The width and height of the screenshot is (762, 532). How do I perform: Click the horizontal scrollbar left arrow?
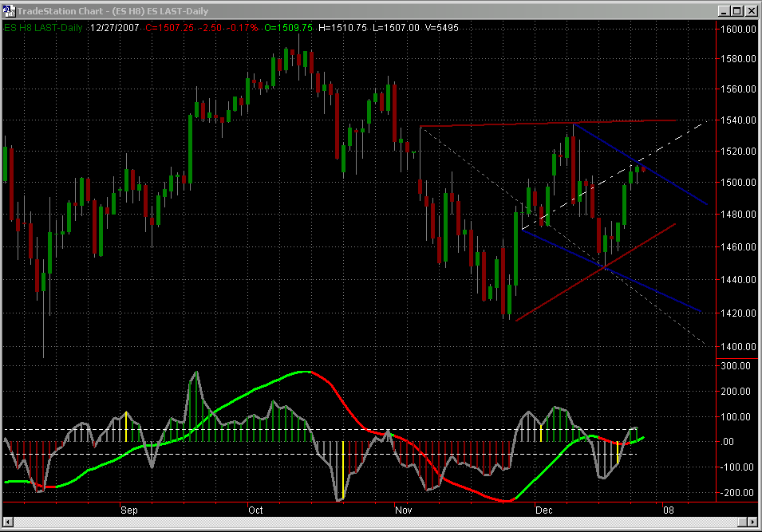tap(8, 522)
